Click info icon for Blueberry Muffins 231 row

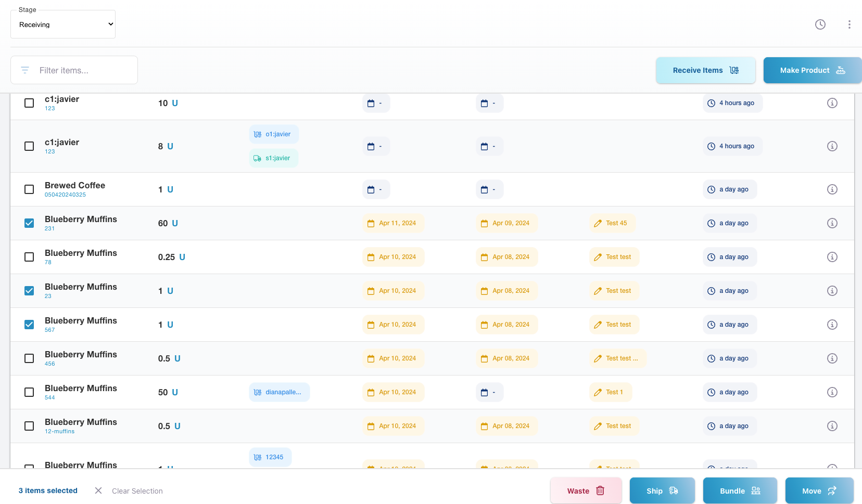832,223
